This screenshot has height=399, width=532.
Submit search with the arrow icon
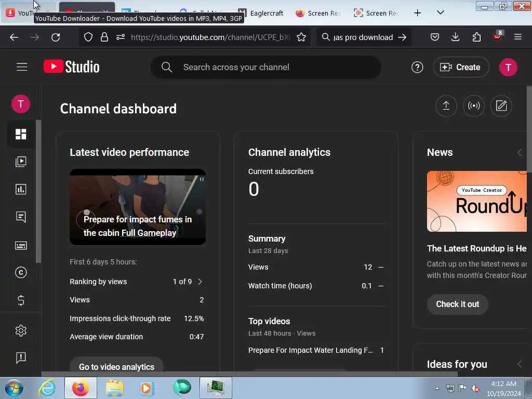click(x=402, y=37)
